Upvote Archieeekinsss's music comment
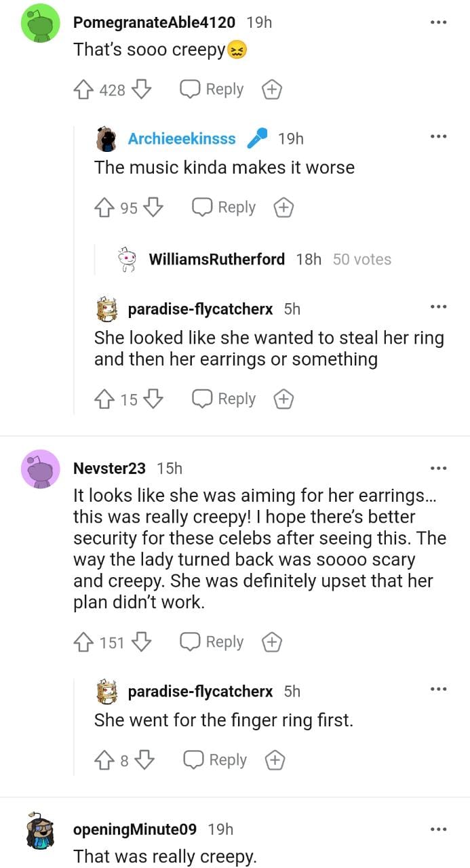The height and width of the screenshot is (868, 470). click(104, 208)
